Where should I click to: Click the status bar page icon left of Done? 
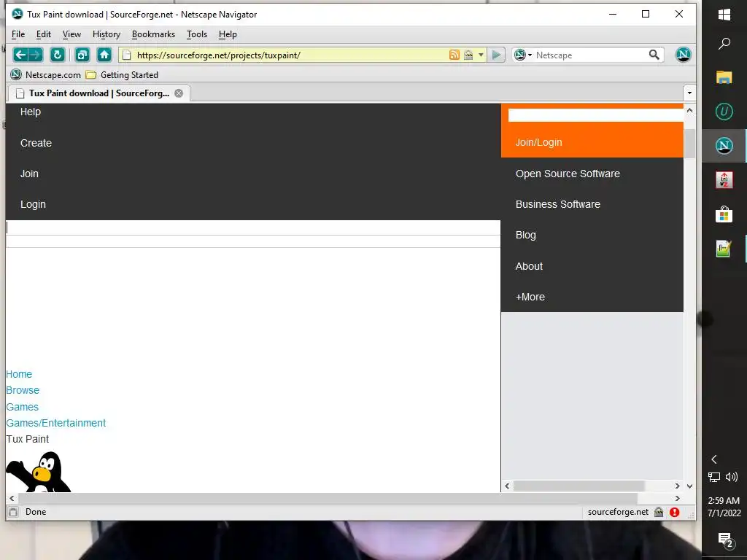coord(14,512)
